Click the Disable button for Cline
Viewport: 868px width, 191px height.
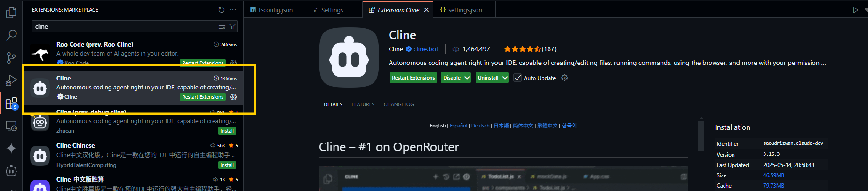[x=452, y=78]
